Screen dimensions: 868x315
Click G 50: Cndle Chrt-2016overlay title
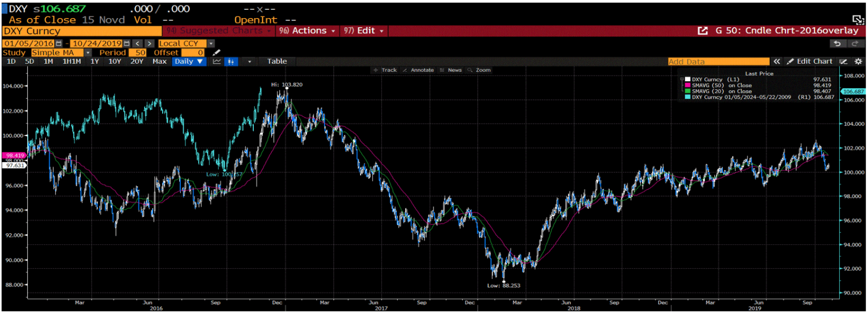(x=787, y=30)
